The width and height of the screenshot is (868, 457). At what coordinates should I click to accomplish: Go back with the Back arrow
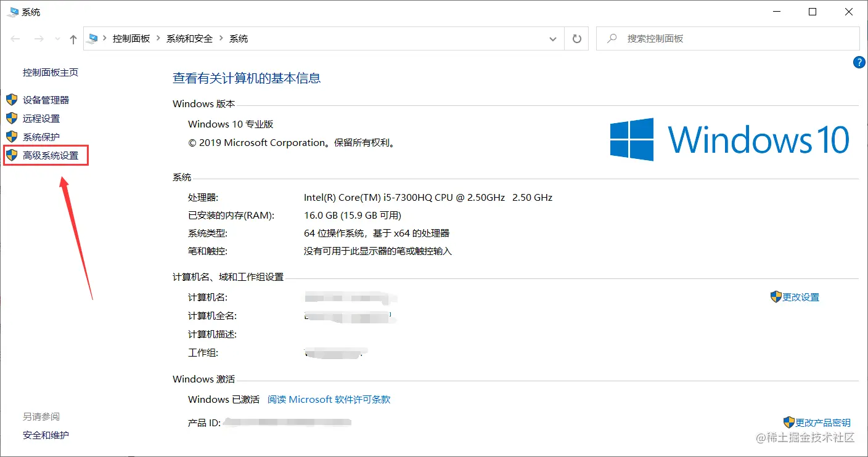15,39
